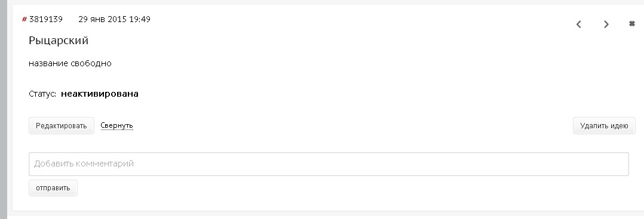Go to the previous idea with left chevron
Image resolution: width=644 pixels, height=219 pixels.
(578, 24)
